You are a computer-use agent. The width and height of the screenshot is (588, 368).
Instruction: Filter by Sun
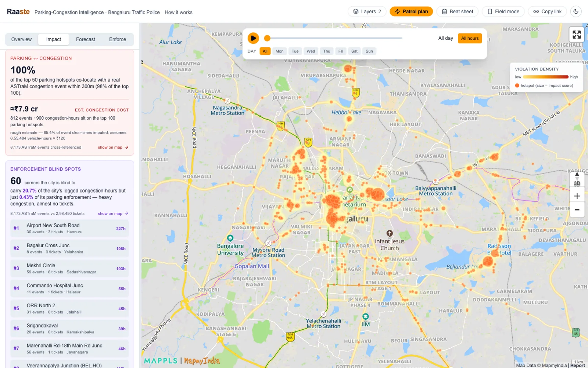[x=369, y=51]
